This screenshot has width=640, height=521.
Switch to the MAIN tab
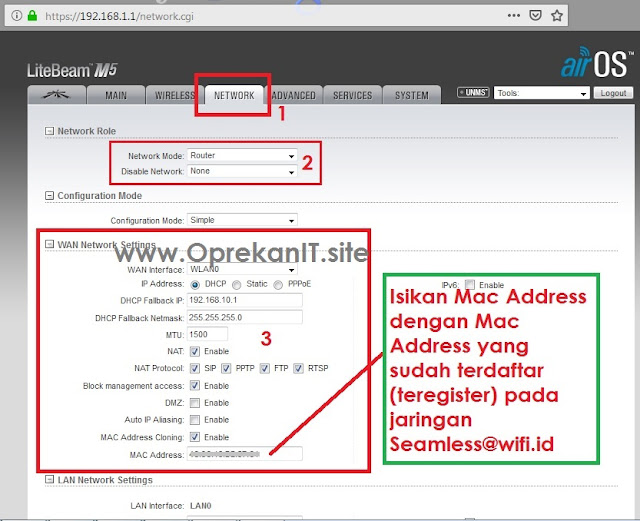coord(116,95)
